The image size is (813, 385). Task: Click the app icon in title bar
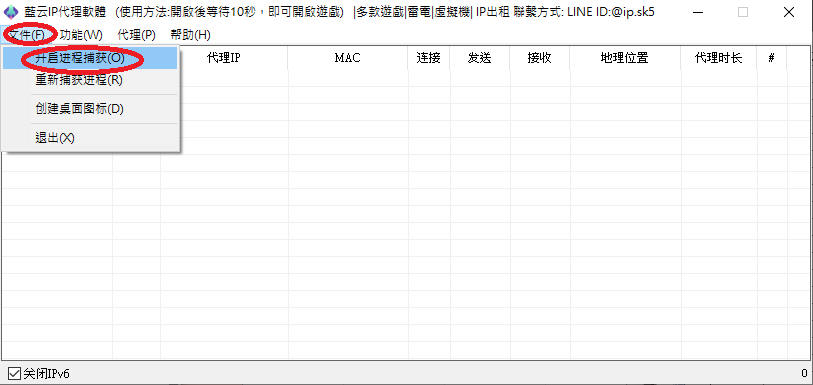[11, 11]
